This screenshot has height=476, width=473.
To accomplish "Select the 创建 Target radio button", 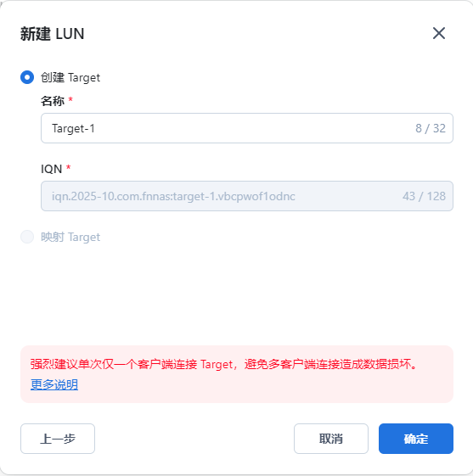I will (x=27, y=77).
